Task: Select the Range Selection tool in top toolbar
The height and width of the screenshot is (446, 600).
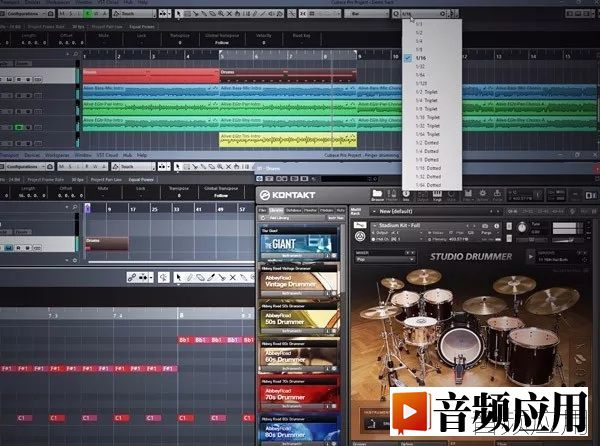Action: [187, 14]
